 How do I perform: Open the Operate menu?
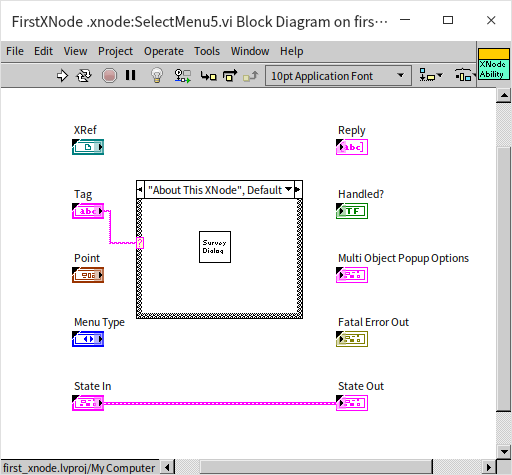click(164, 51)
